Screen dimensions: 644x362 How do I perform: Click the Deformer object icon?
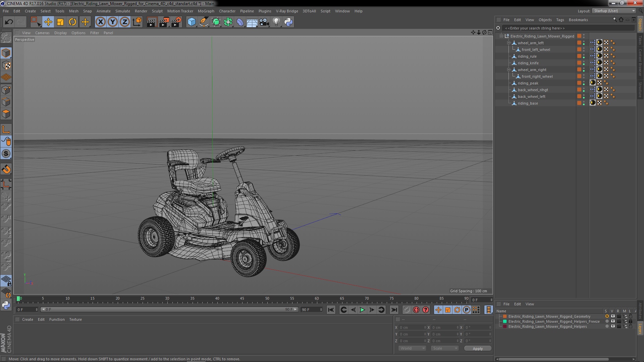pos(240,22)
